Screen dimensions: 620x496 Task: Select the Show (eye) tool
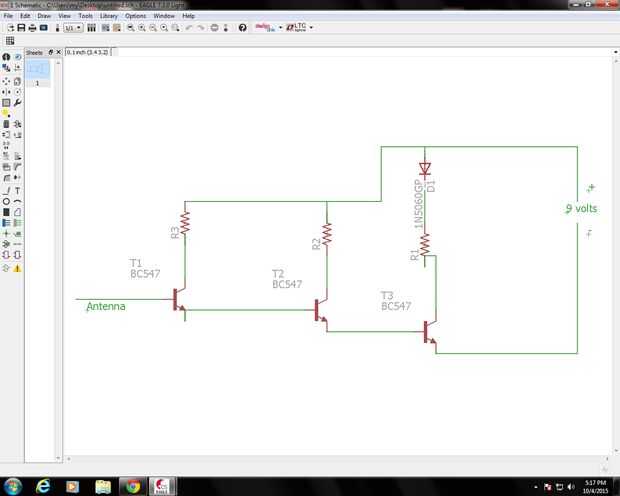(17, 57)
